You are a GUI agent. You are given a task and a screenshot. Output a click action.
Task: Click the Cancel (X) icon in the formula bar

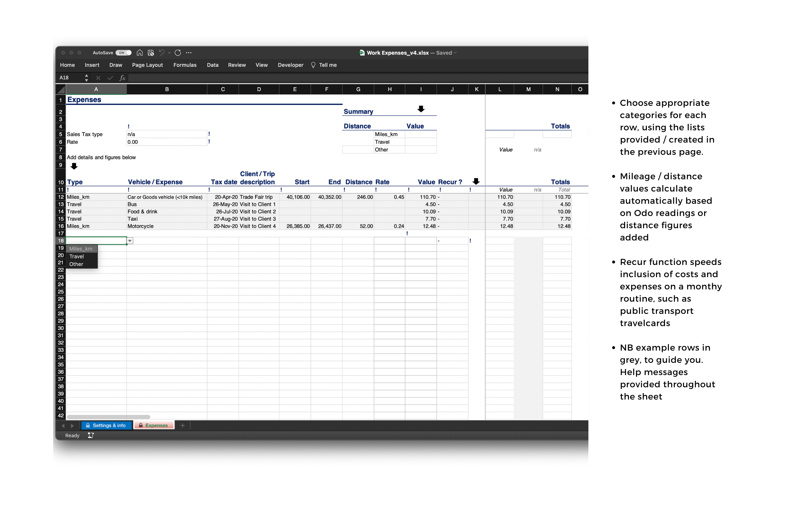click(x=98, y=78)
